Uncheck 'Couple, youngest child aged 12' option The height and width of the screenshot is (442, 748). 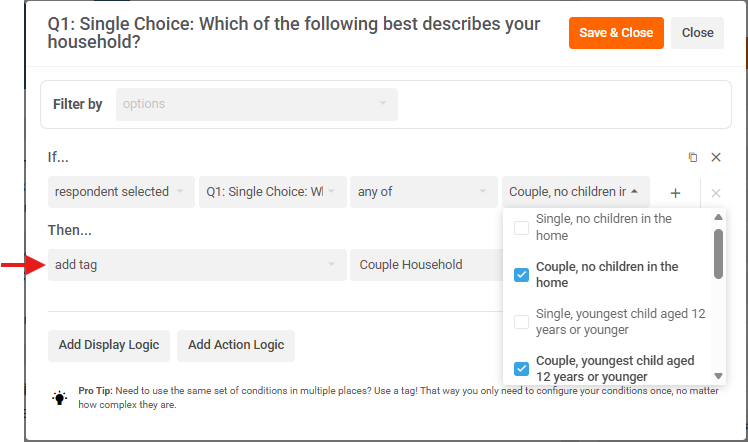click(521, 369)
